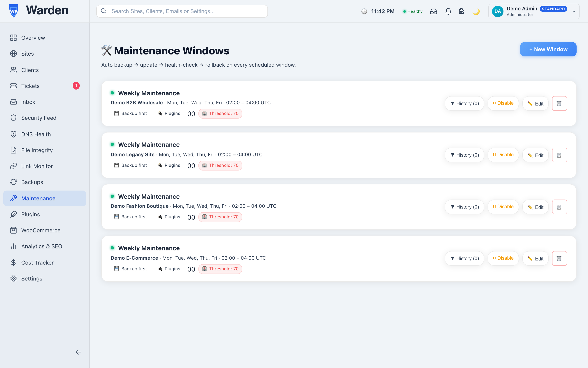The height and width of the screenshot is (368, 588).
Task: Edit the Demo E-Commerce window
Action: [535, 259]
